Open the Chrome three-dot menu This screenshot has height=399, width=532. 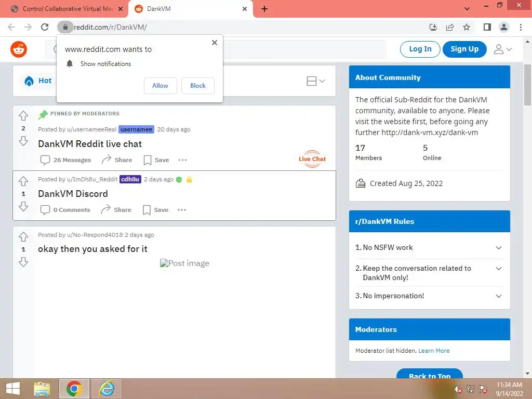521,27
